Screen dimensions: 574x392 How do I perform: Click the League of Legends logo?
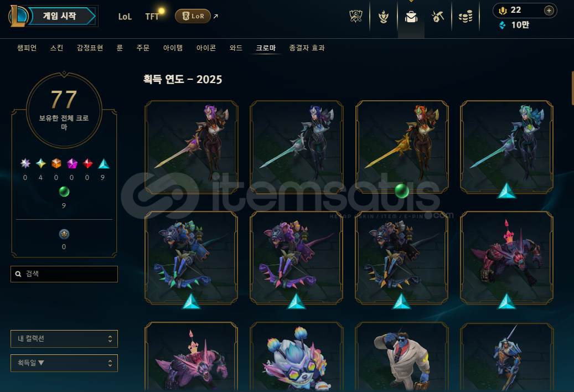[x=18, y=16]
